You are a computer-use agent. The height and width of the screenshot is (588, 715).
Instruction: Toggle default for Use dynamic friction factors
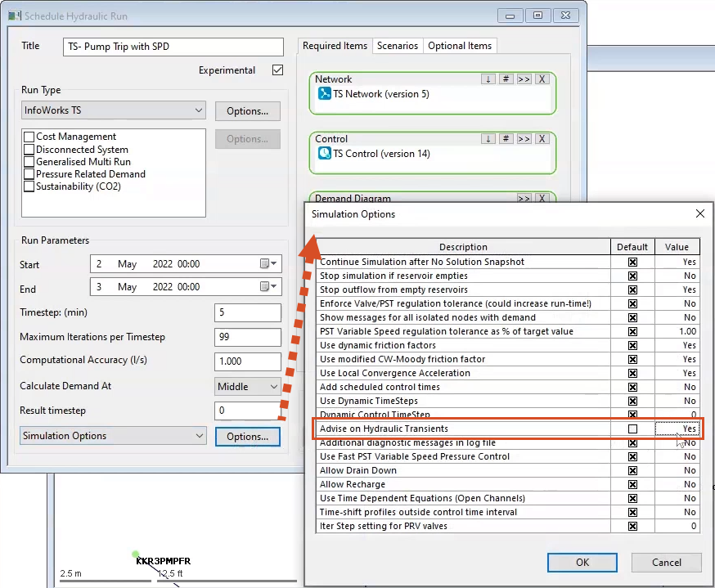pos(632,345)
